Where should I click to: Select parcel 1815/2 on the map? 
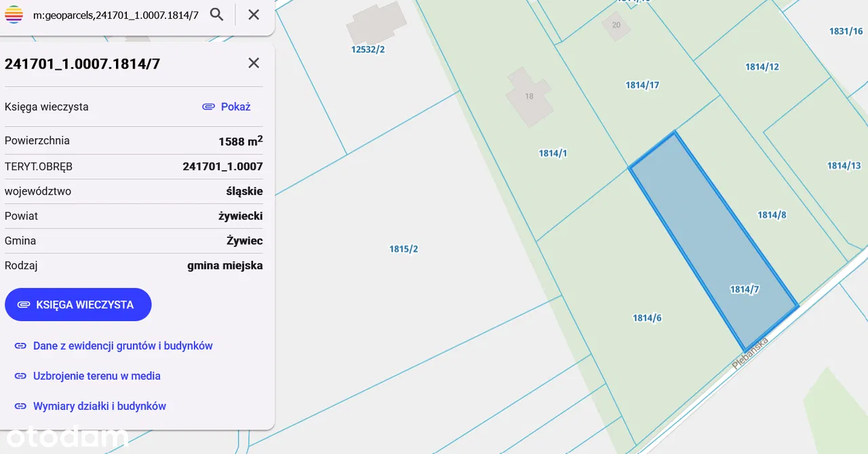(x=403, y=249)
